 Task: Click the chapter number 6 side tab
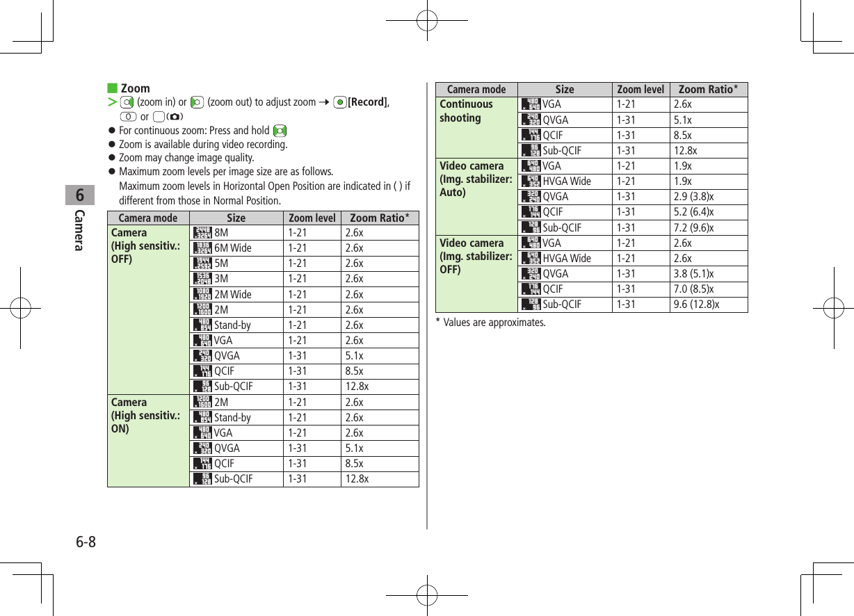[x=80, y=194]
